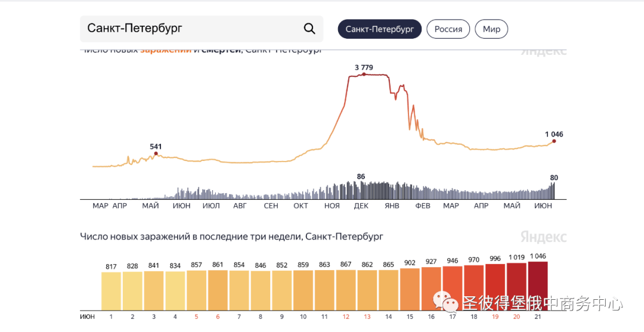Click the search magnifier icon
Screen dimensions: 644x332
click(309, 29)
